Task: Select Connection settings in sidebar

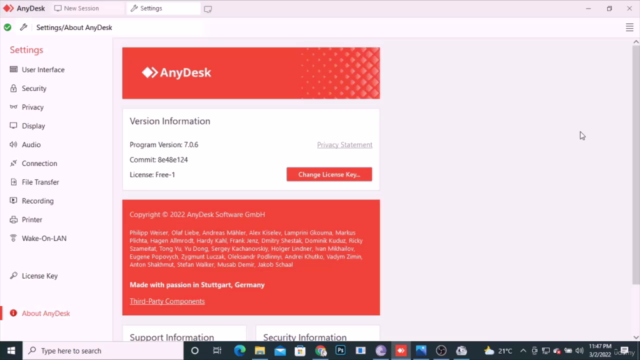Action: [x=33, y=164]
